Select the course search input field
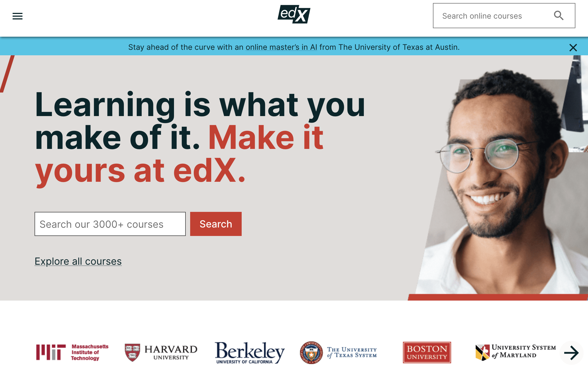Viewport: 588px width, 369px height. 110,224
